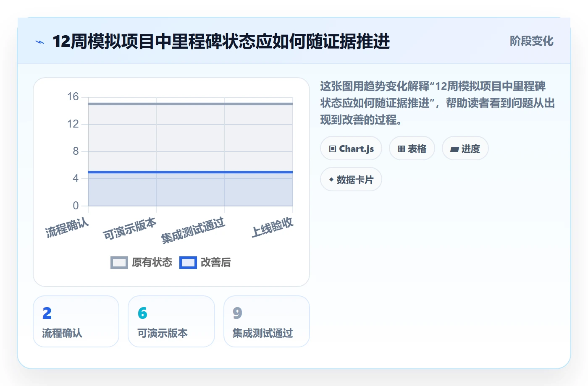Click the 集成测试通过 x-axis label on chart

pos(193,230)
